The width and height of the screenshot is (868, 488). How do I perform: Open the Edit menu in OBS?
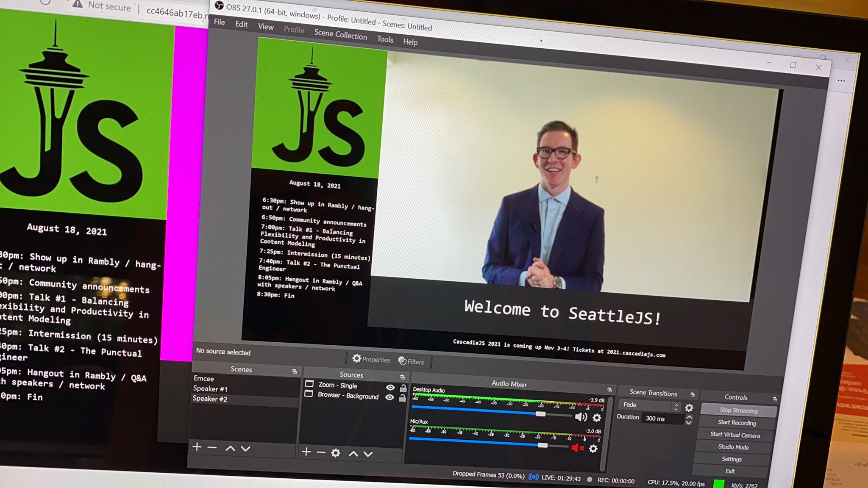click(x=241, y=24)
